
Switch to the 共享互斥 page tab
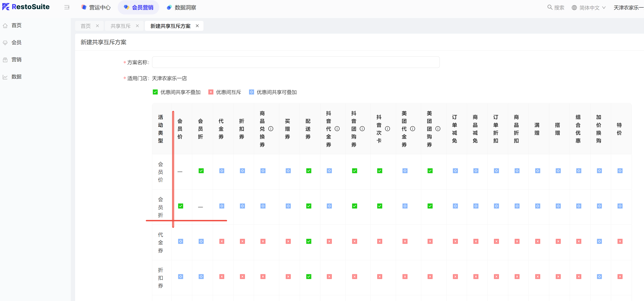coord(121,26)
